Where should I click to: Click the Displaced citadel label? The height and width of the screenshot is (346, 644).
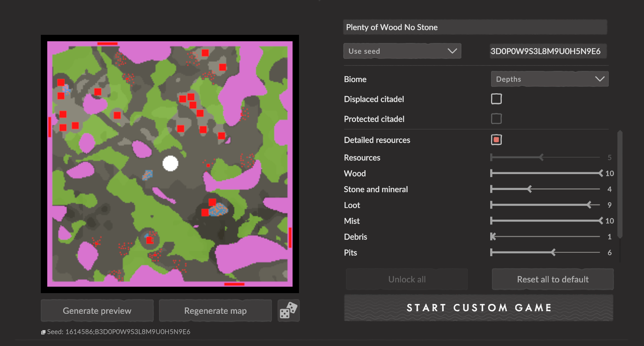pos(374,99)
